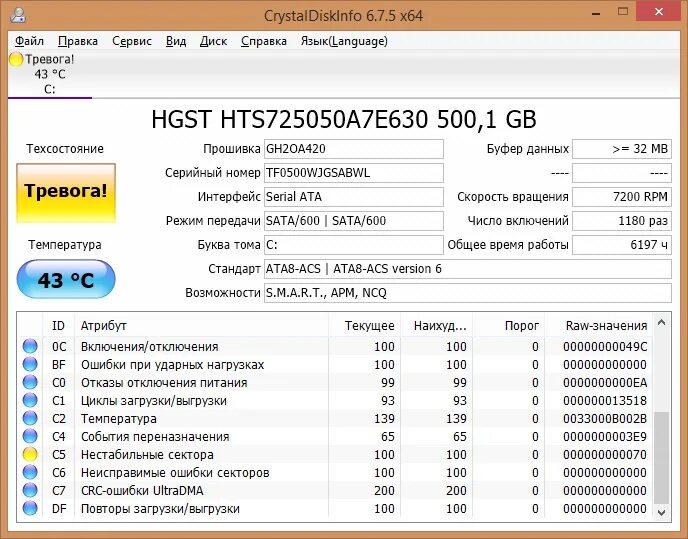Click the 43 °C temperature button
The image size is (688, 539).
point(66,279)
